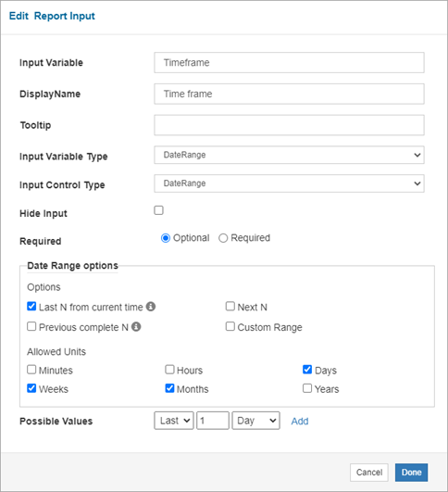This screenshot has width=448, height=492.
Task: Click the DisplayName field with Time frame
Action: [x=289, y=94]
